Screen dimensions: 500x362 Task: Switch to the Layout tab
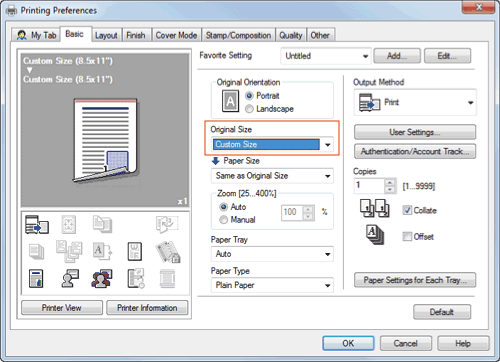click(x=106, y=35)
